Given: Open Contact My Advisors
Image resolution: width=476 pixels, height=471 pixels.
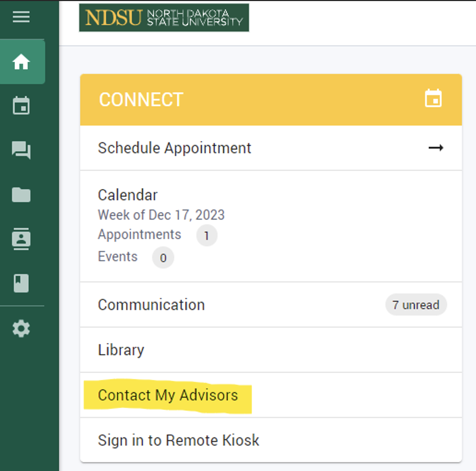Looking at the screenshot, I should pyautogui.click(x=167, y=395).
